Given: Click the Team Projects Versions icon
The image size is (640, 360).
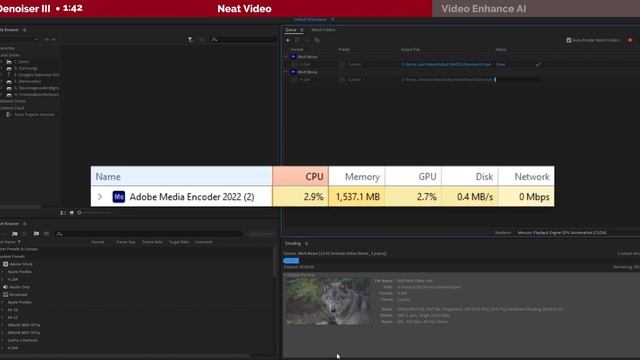Looking at the screenshot, I should click(x=9, y=115).
